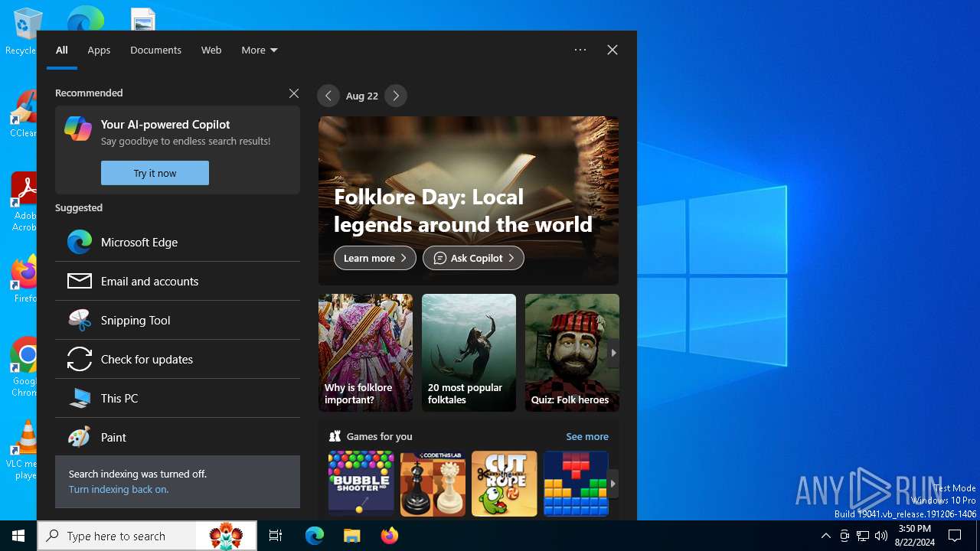Launch the Snipping Tool
Screen dimensions: 980x551
click(178, 320)
